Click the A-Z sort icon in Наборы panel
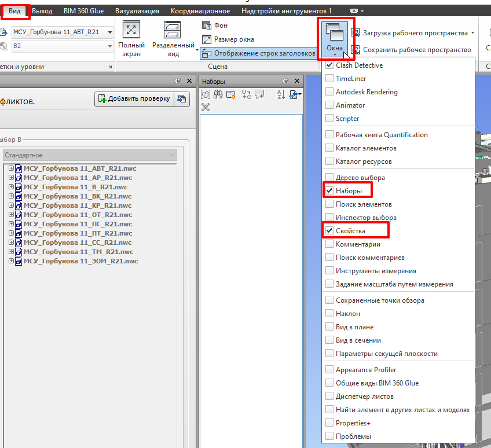 [281, 94]
